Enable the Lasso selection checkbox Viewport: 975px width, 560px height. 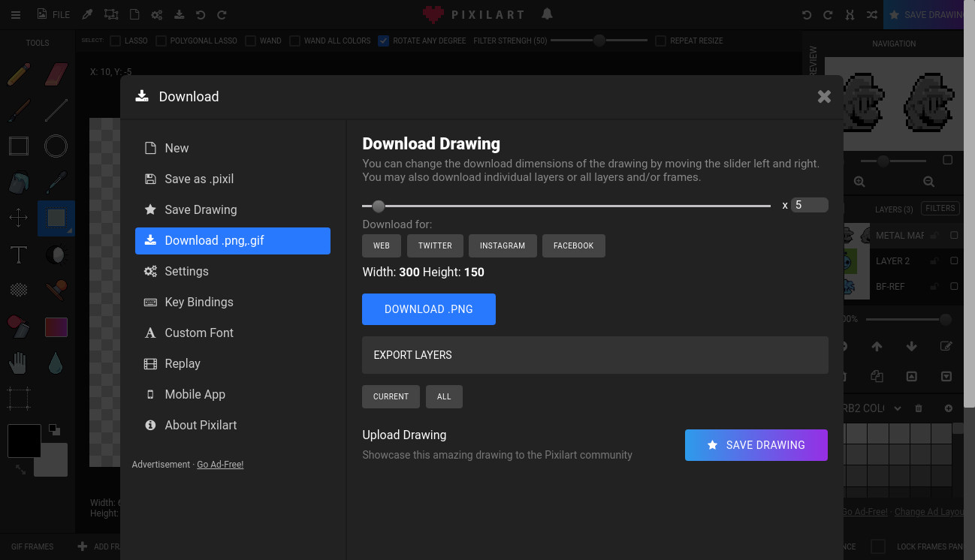(114, 41)
